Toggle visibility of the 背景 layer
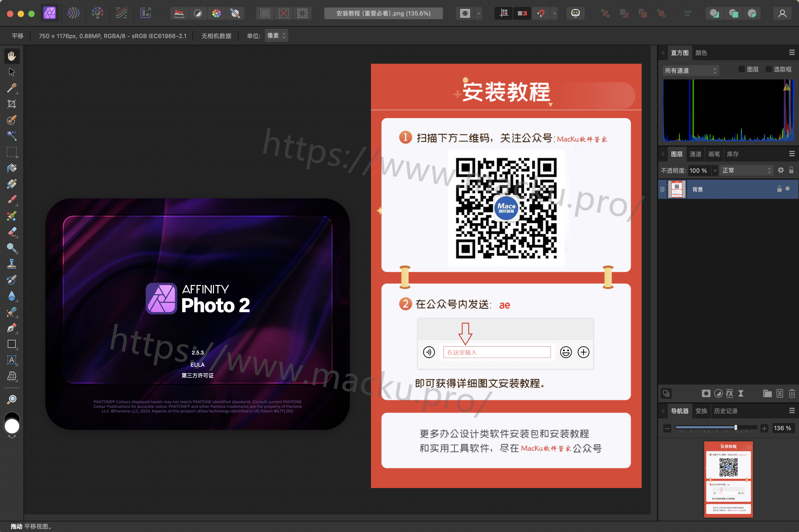 click(x=788, y=189)
